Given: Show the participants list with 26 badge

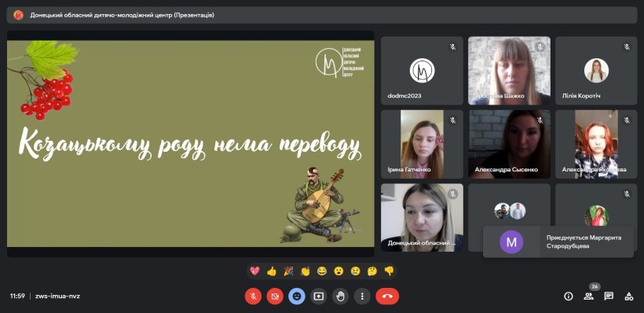Looking at the screenshot, I should (588, 296).
